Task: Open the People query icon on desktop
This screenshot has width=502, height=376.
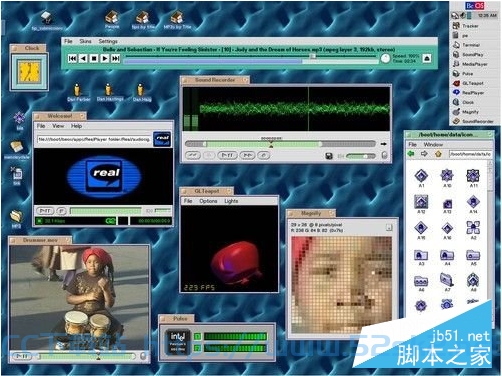Action: (112, 19)
